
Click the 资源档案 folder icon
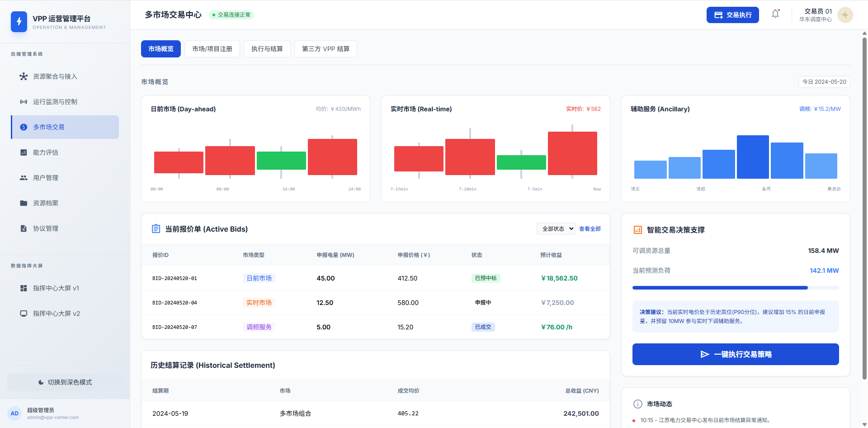(24, 203)
